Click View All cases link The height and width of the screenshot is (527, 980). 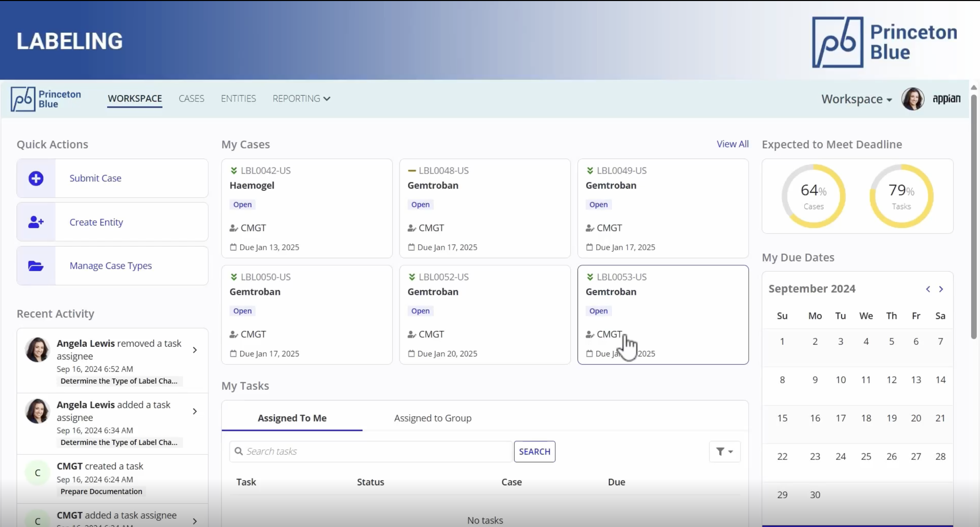732,144
